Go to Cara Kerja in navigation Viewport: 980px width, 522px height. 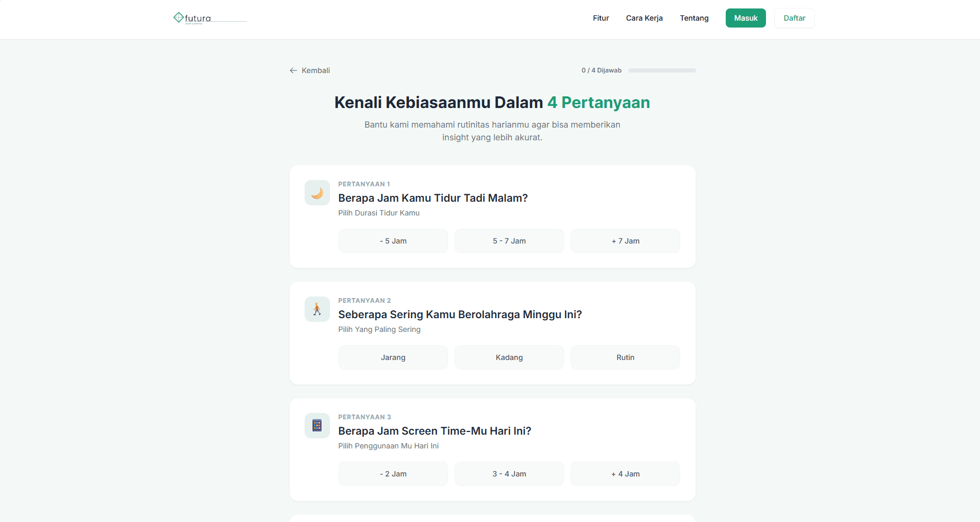(644, 18)
